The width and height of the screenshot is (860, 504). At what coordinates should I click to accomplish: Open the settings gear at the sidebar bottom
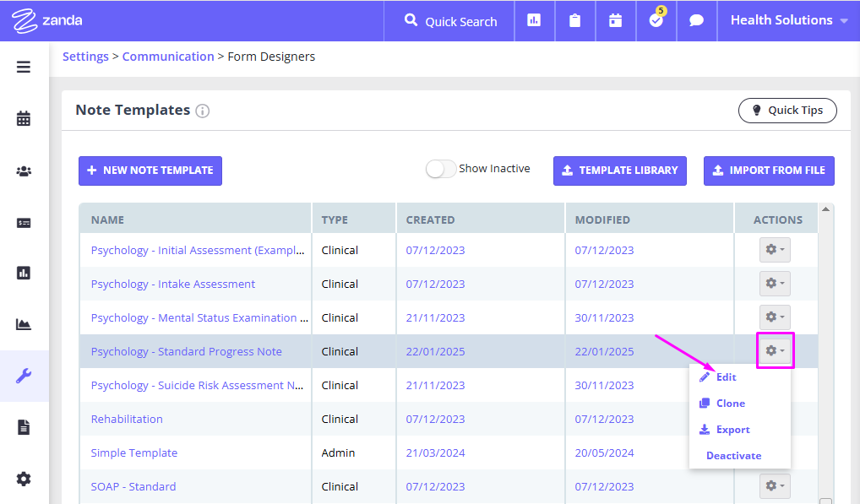coord(23,479)
